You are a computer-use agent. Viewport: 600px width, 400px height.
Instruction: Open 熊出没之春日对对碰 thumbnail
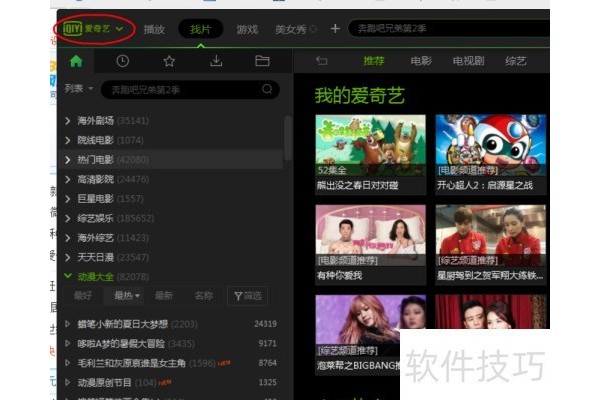(x=370, y=145)
